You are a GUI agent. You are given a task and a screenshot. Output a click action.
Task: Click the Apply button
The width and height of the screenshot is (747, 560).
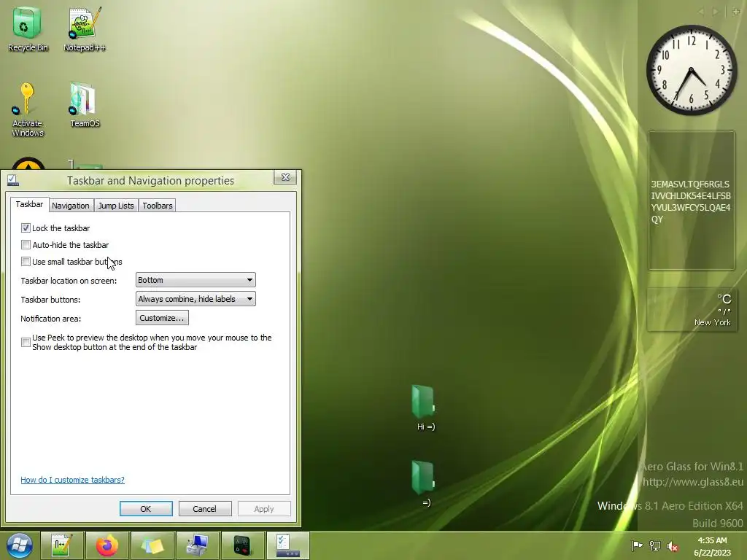[264, 508]
